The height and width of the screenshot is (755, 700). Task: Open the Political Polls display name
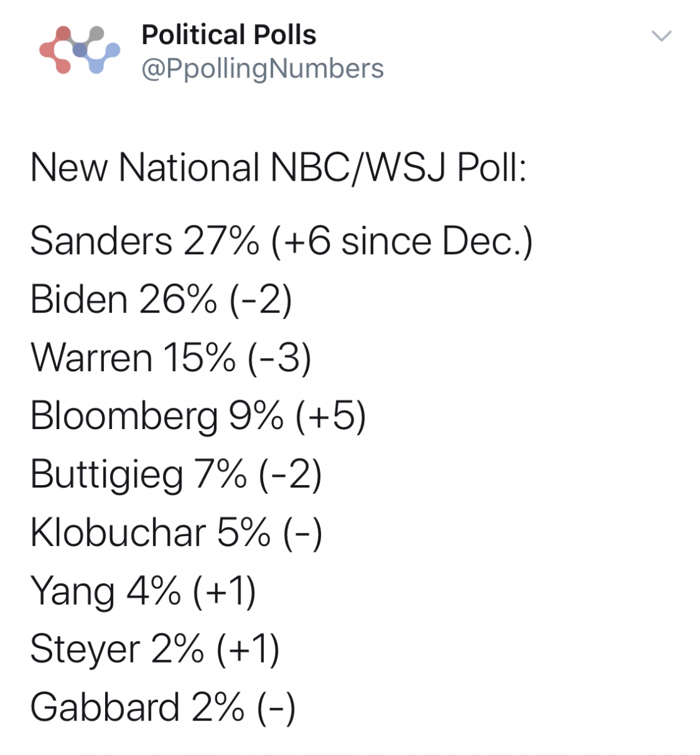coord(229,35)
